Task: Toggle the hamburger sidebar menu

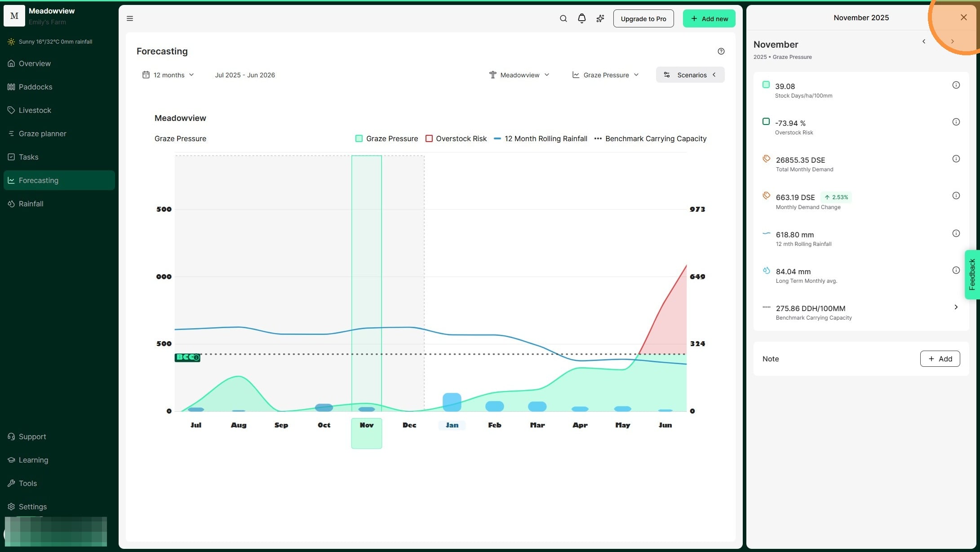Action: (130, 18)
